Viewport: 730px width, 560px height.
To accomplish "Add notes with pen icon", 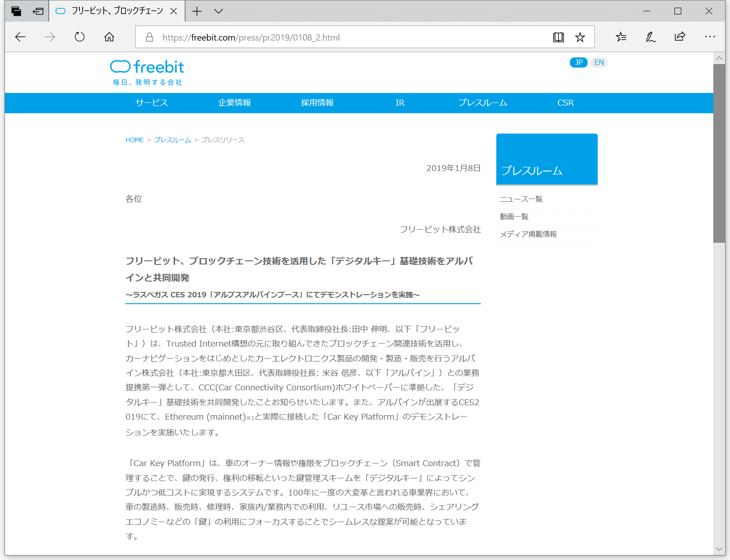I will point(651,37).
